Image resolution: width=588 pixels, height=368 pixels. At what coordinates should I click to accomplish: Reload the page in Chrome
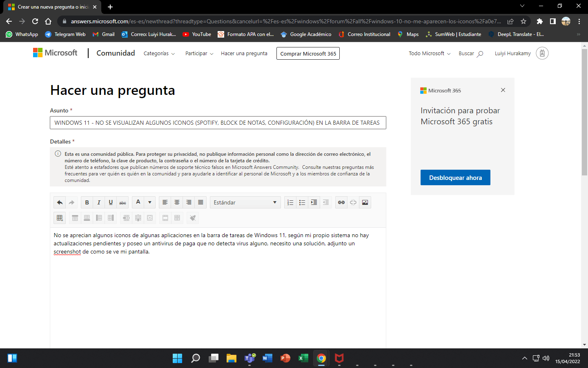35,21
